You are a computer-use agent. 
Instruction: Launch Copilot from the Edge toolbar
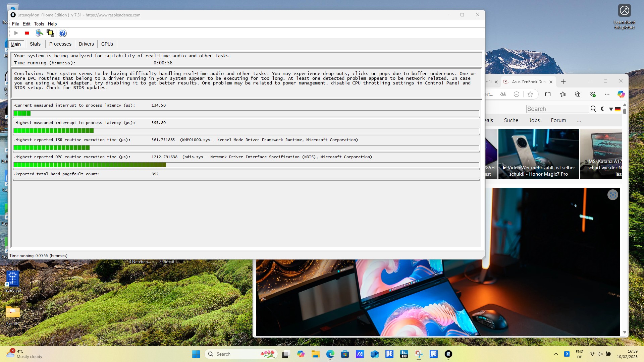click(x=621, y=94)
